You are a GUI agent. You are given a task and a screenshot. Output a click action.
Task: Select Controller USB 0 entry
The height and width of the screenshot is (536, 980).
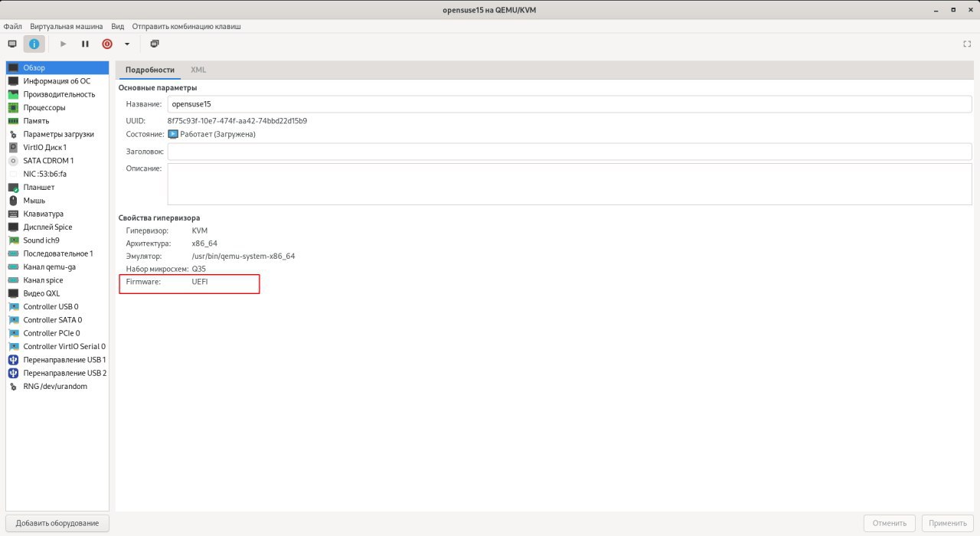point(57,306)
